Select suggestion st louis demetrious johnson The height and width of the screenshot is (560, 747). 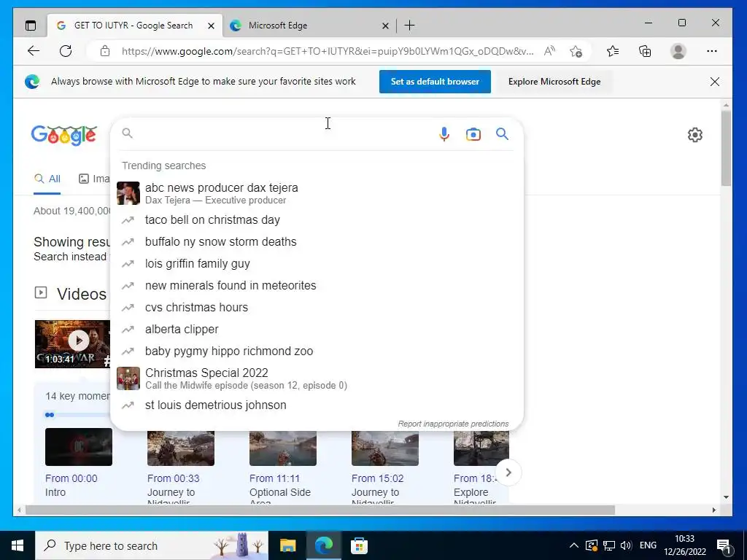tap(317, 405)
